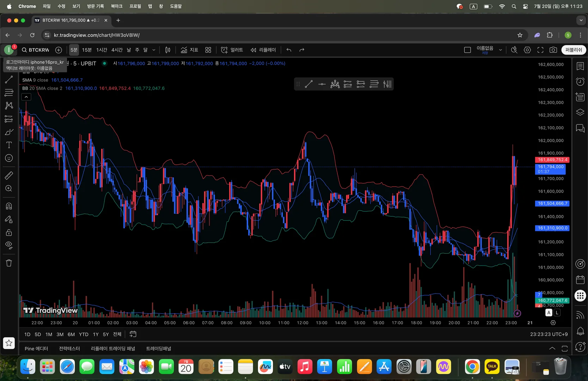
Task: Click the trash remove objects icon
Action: pos(9,263)
